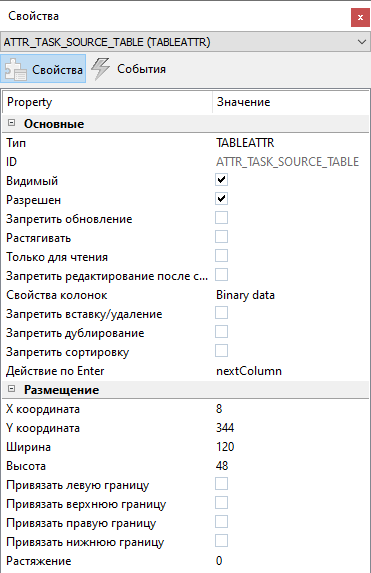371x573 pixels.
Task: Toggle Только для чтения checkbox
Action: pos(221,256)
